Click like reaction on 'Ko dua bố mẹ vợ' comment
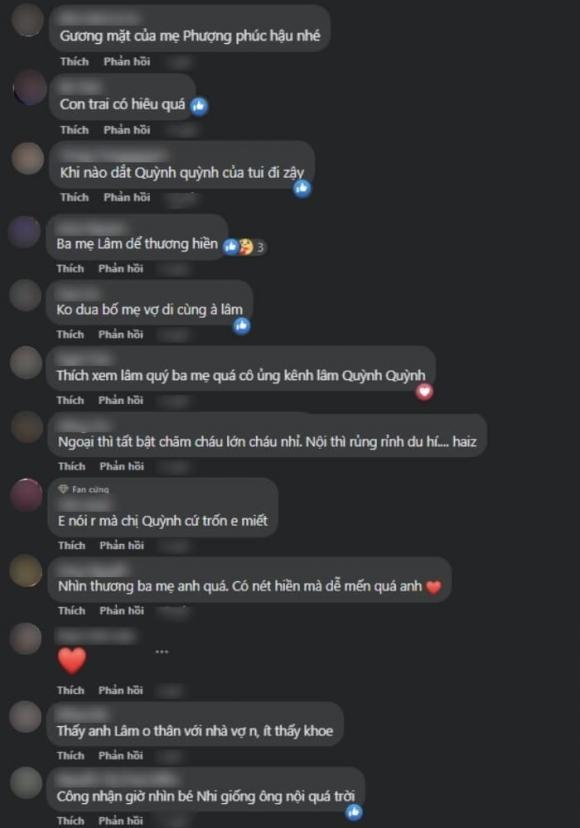Image resolution: width=580 pixels, height=828 pixels. tap(242, 326)
